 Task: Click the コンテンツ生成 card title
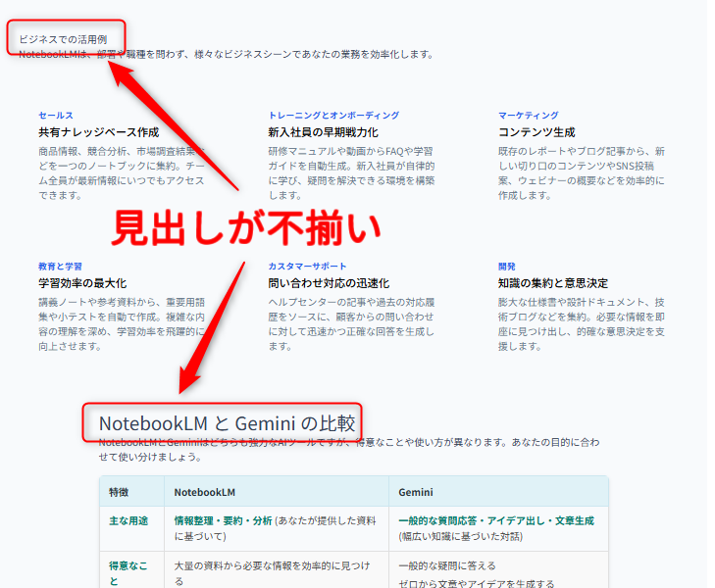pos(536,132)
